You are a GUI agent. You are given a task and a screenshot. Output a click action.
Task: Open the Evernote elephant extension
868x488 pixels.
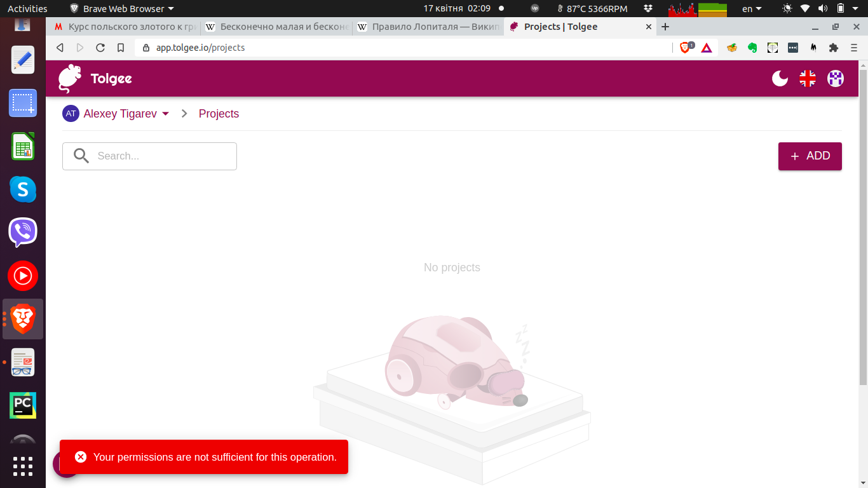(752, 48)
